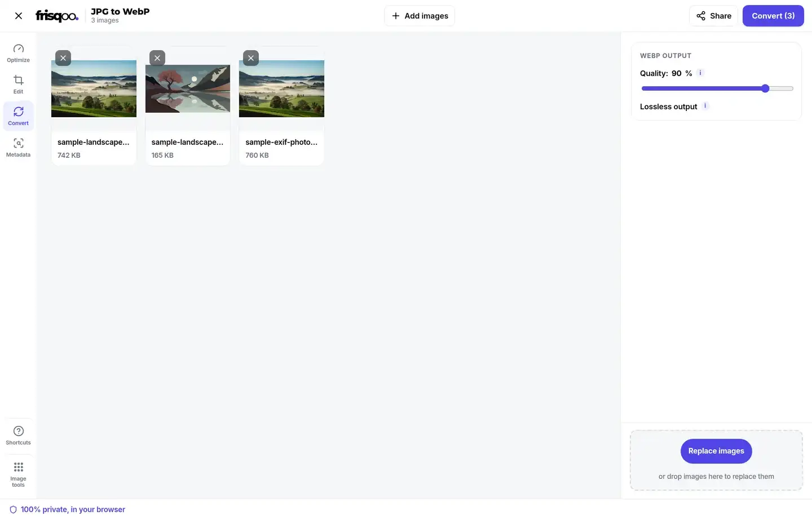Viewport: 812px width, 520px height.
Task: Click the Add images button
Action: [x=420, y=16]
